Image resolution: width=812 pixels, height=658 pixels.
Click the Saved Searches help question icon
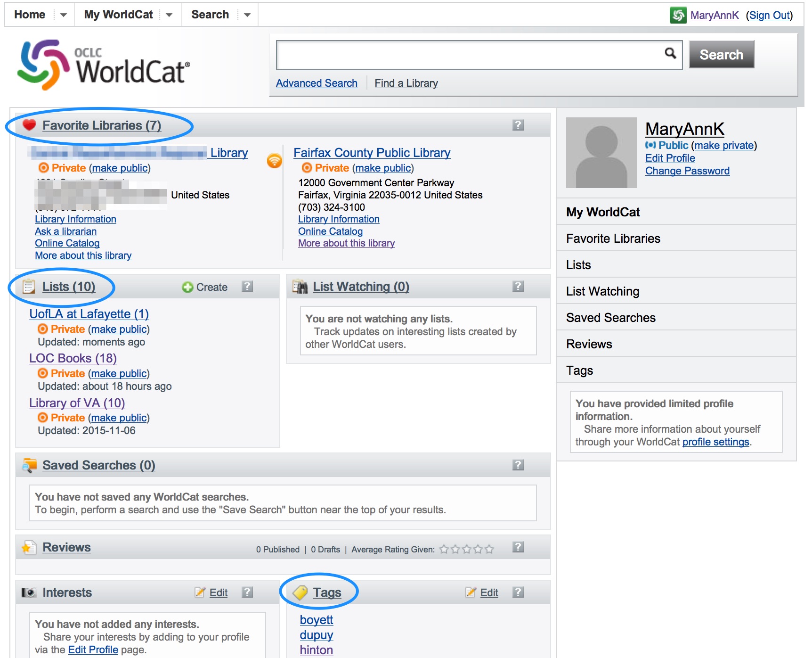point(518,465)
